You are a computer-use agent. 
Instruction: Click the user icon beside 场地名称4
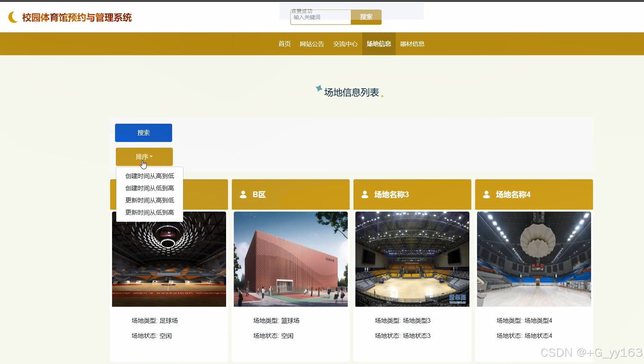486,194
